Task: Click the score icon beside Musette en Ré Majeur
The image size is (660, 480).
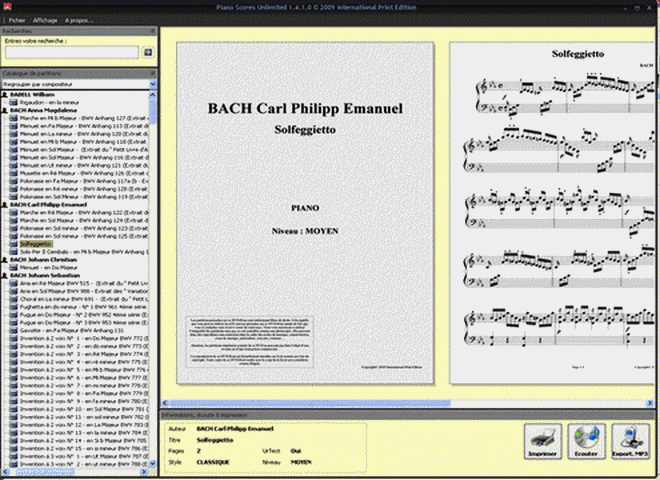Action: (13, 173)
